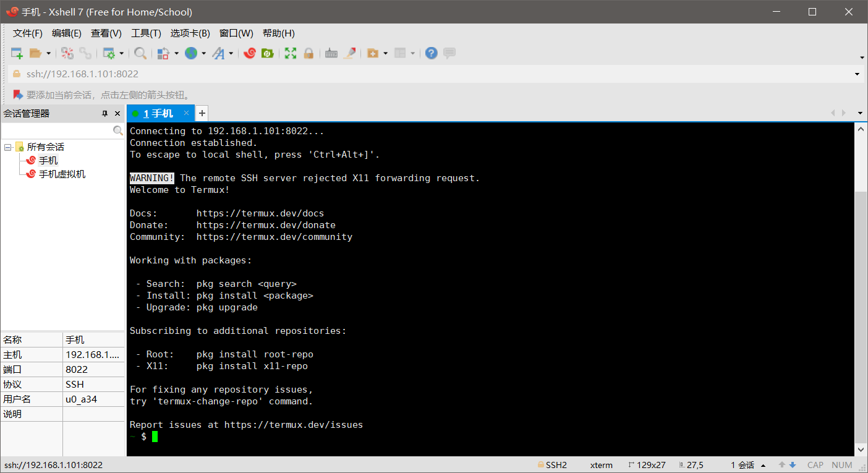This screenshot has width=868, height=473.
Task: Click the terminal scrollbar up arrow
Action: (x=861, y=129)
